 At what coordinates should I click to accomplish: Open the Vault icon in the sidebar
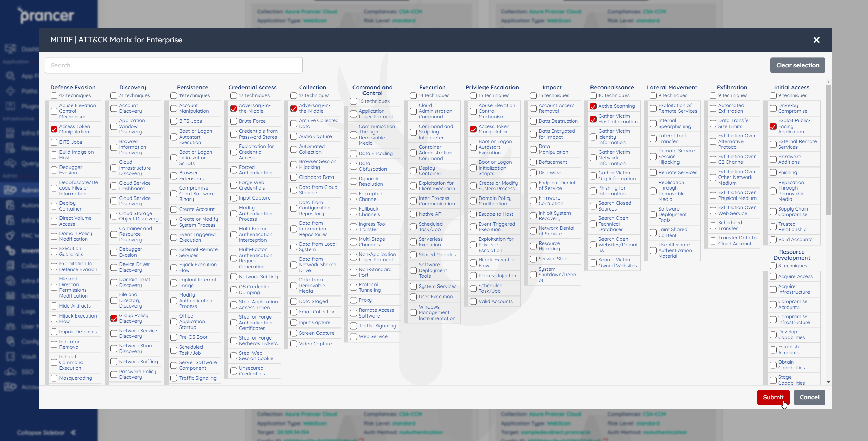[x=10, y=357]
